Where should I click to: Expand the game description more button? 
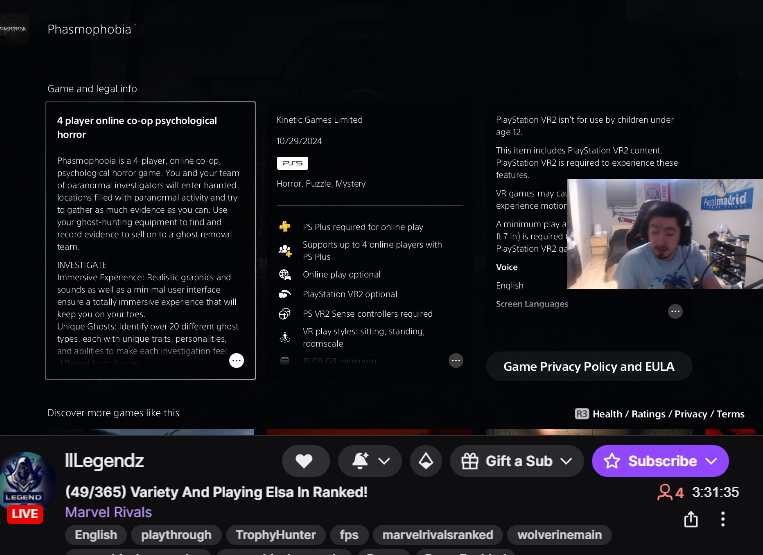click(236, 360)
